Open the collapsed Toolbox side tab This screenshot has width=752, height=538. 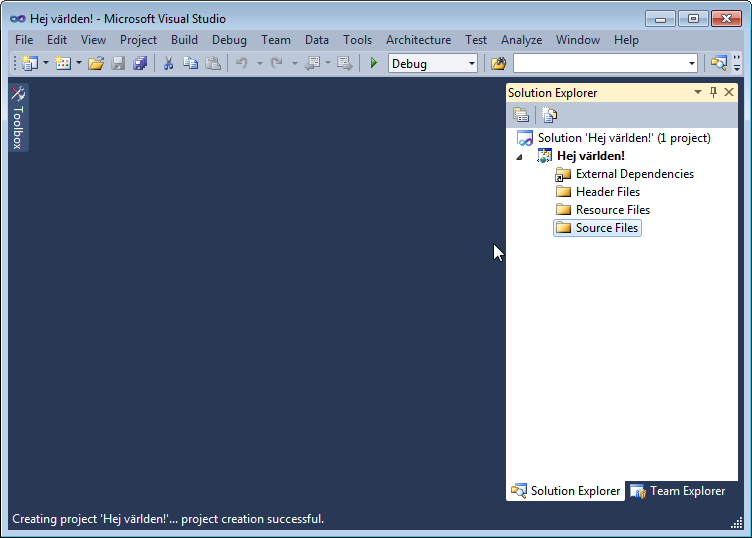pos(18,118)
